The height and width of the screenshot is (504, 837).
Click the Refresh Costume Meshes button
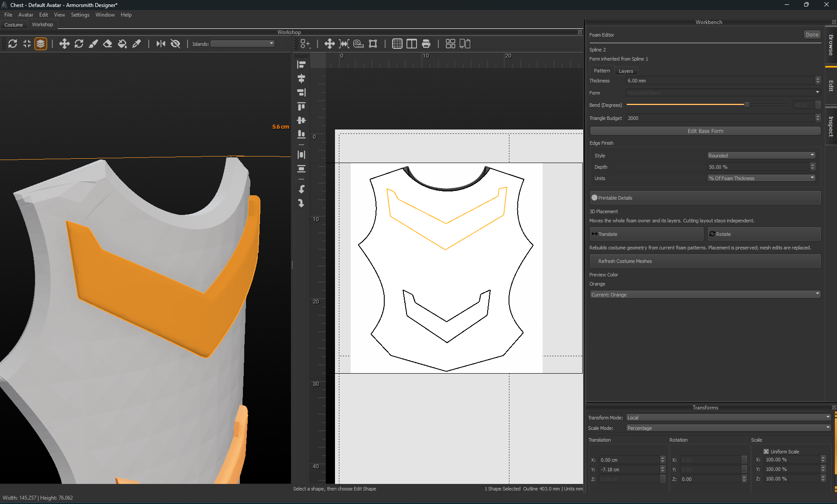pos(705,261)
